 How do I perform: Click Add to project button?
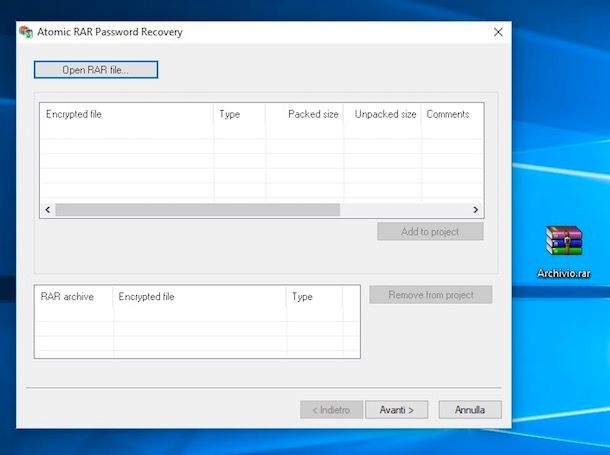[x=430, y=232]
